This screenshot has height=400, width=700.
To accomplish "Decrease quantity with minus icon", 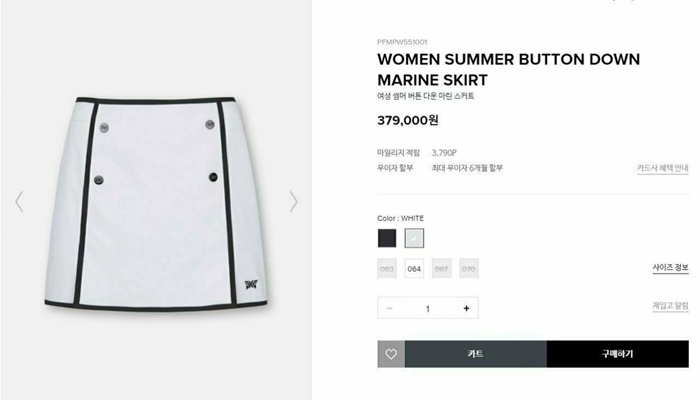I will 389,308.
